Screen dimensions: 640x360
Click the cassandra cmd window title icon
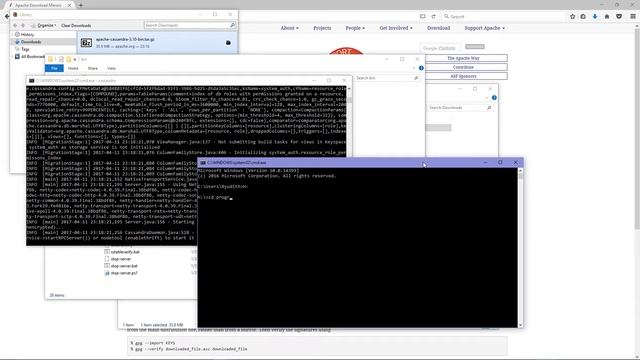point(31,80)
